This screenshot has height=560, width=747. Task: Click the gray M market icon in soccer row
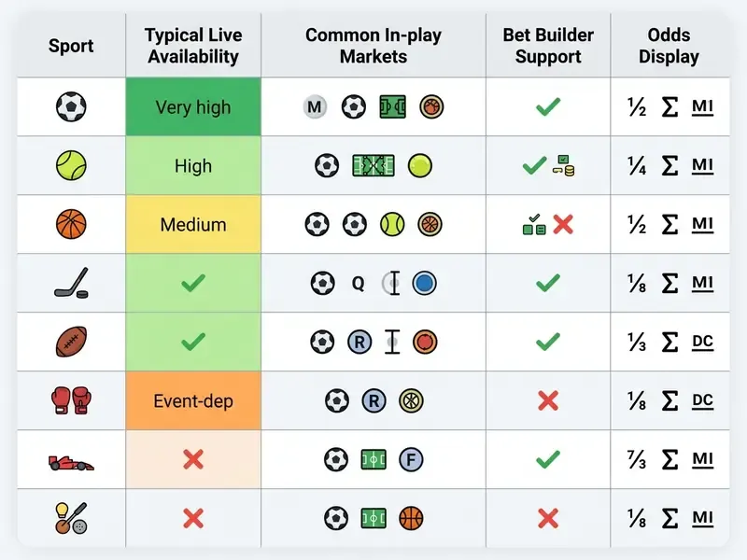[315, 106]
